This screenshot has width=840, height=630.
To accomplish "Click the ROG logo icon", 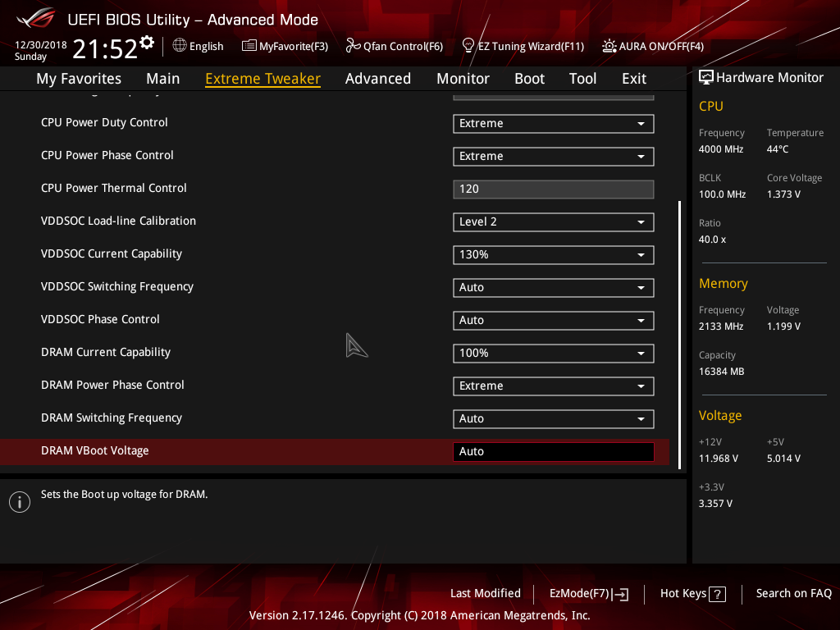I will click(x=35, y=18).
